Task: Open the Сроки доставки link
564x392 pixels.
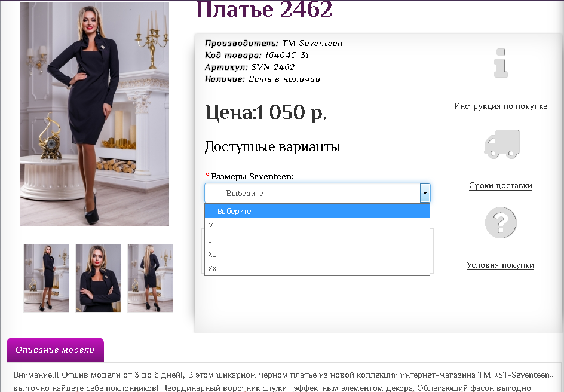Action: coord(500,186)
